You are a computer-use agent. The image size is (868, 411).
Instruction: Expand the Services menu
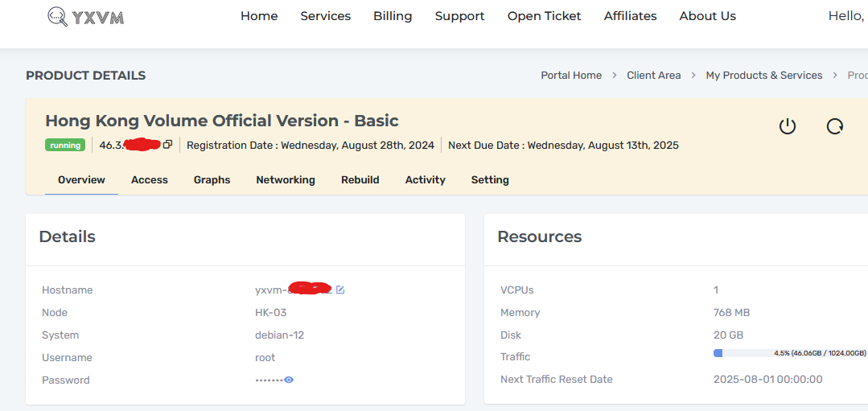point(325,16)
